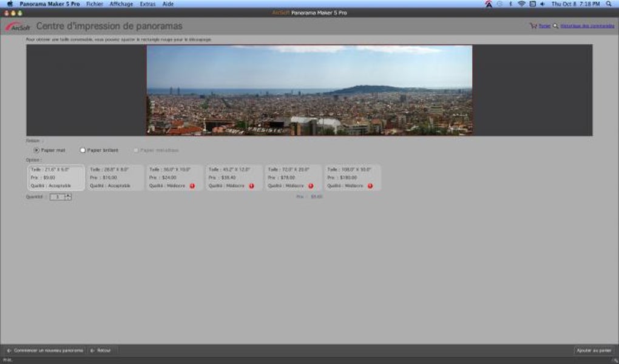Screen dimensions: 619x364
Task: Open the Extras menu
Action: click(147, 4)
